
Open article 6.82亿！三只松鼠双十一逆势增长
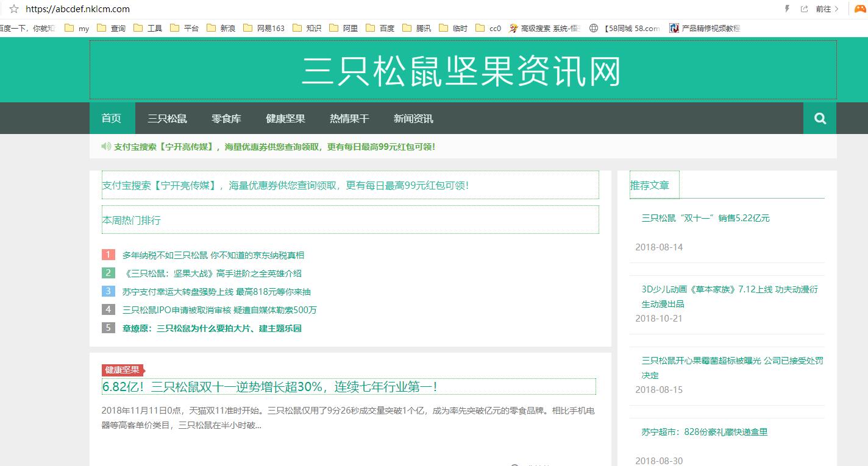point(269,387)
